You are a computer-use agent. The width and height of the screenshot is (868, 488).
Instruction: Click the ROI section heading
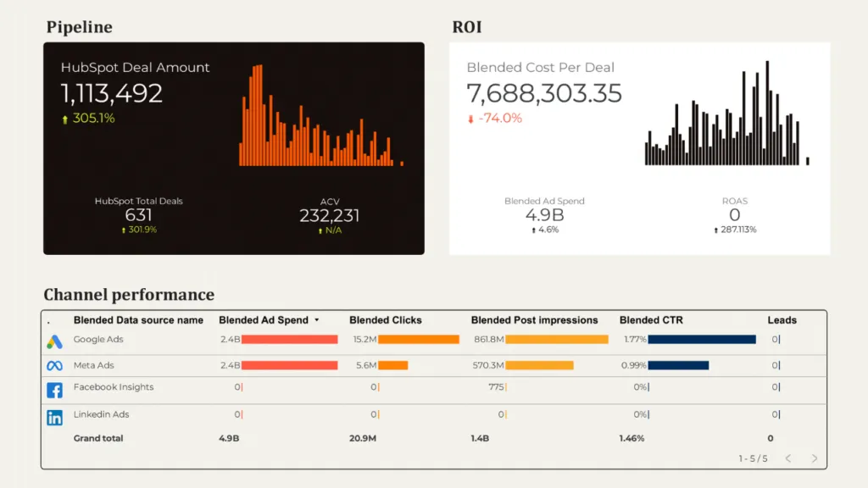467,26
